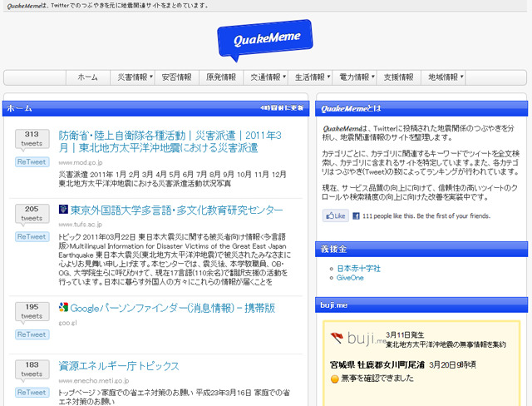Click the Facebook Like button

tap(336, 215)
